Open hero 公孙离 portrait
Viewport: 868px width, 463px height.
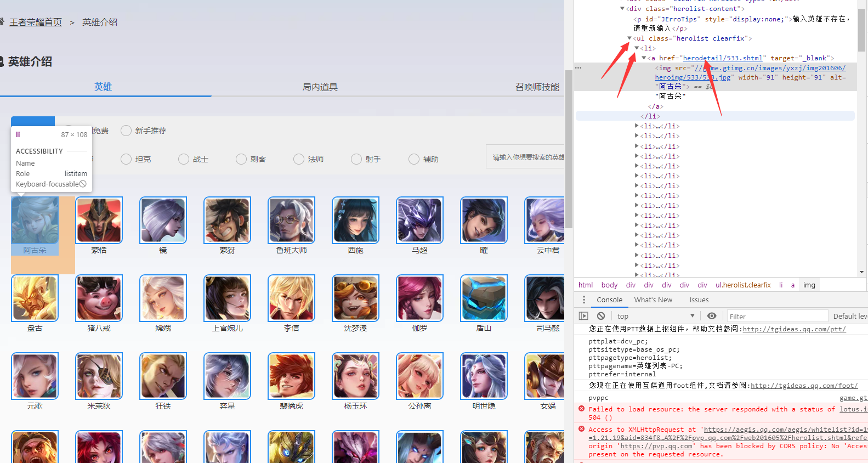pos(419,376)
